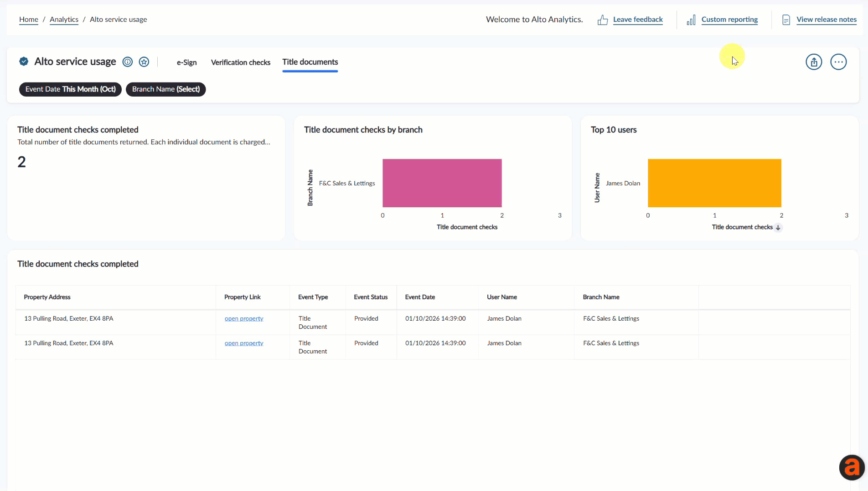Open the Event Date This Month filter

[x=70, y=89]
